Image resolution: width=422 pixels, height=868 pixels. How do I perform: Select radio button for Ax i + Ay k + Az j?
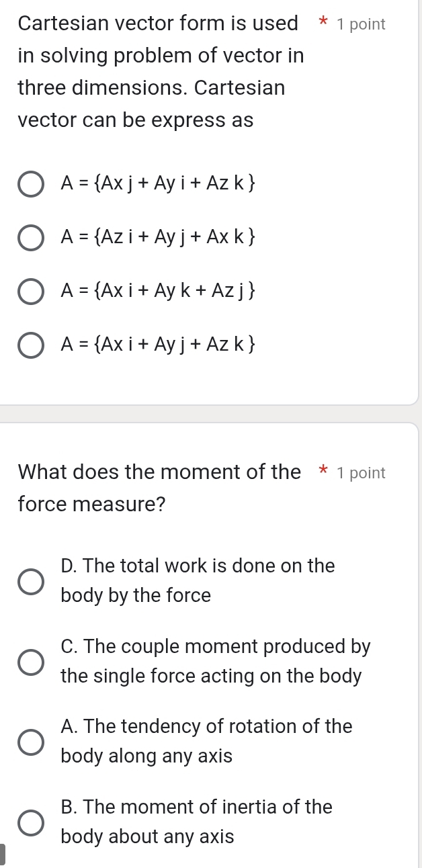(30, 292)
